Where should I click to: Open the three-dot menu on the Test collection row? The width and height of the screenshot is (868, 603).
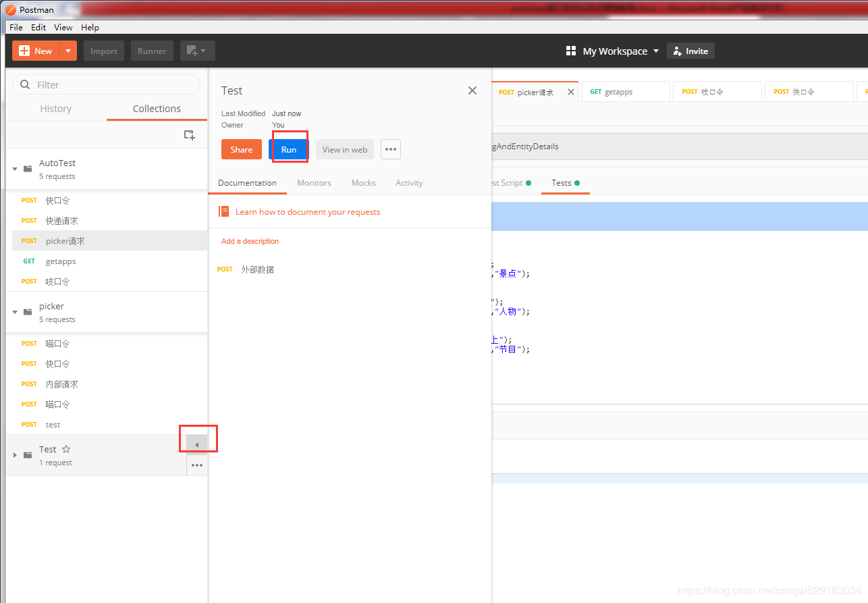coord(197,465)
